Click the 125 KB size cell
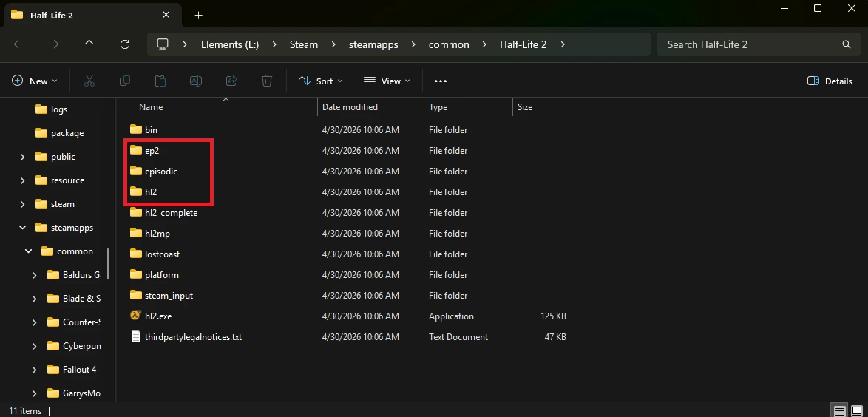Viewport: 868px width, 417px height. [553, 316]
